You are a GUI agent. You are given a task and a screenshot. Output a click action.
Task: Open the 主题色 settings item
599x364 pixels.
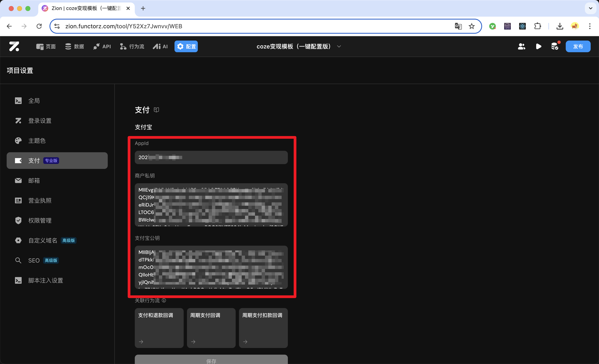(x=57, y=141)
